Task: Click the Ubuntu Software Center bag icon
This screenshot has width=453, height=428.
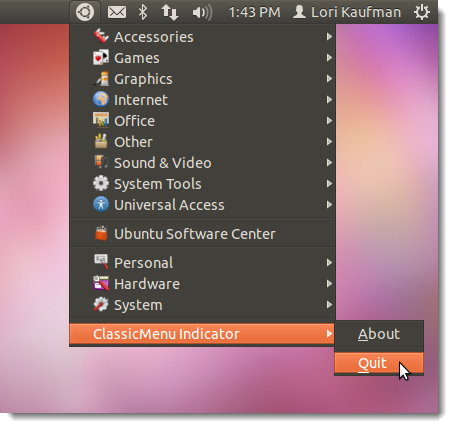Action: click(101, 234)
